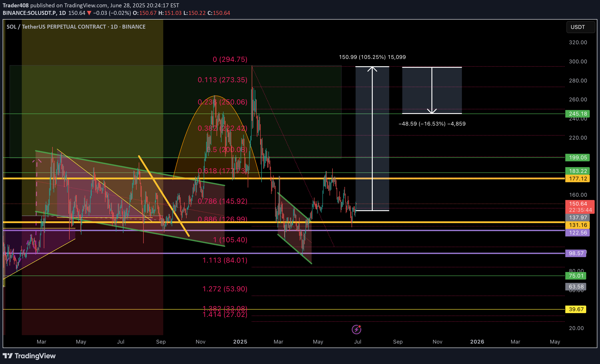
Task: Click the 75.01 green price label
Action: (x=576, y=276)
